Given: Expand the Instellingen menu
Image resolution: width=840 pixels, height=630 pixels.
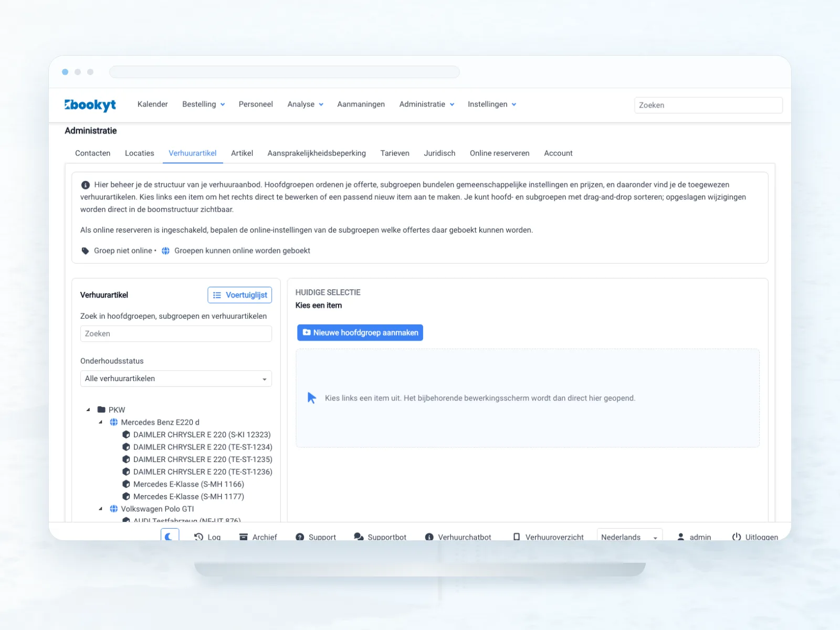Looking at the screenshot, I should point(492,104).
